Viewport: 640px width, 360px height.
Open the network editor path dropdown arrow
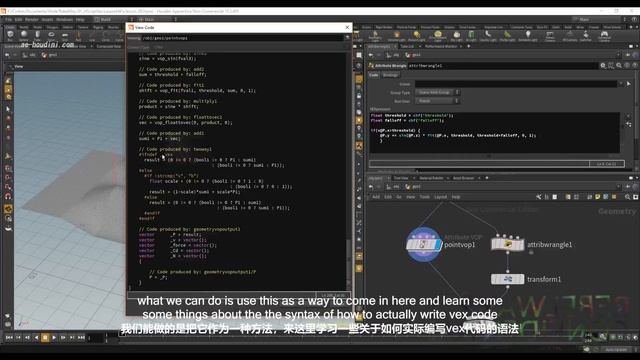pyautogui.click(x=619, y=187)
